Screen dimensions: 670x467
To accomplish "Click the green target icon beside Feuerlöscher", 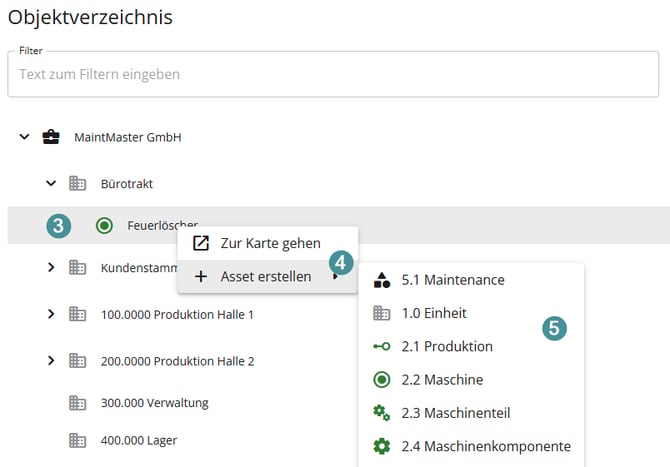I will point(104,225).
